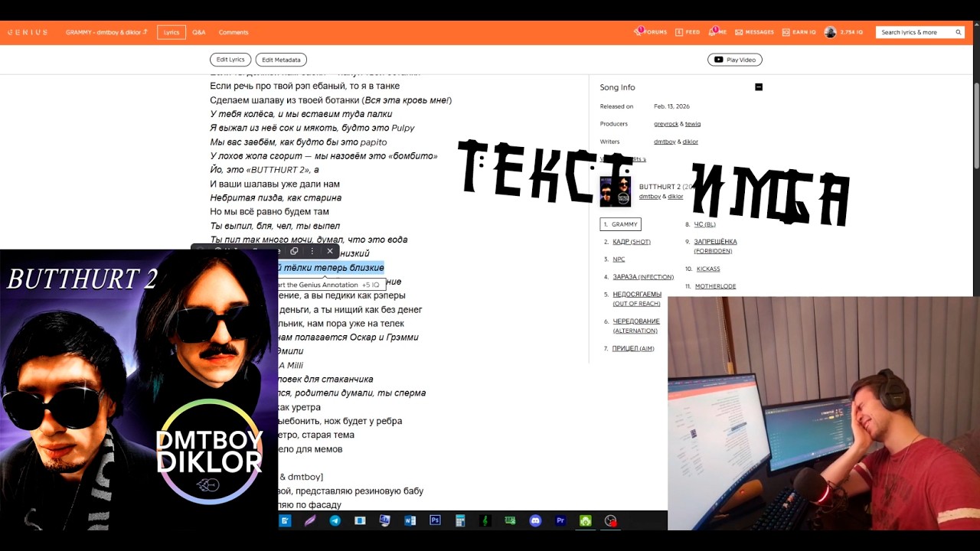Viewport: 980px width, 551px height.
Task: Open track 4 ЗАРАЗА (INFECTION)
Action: point(643,277)
